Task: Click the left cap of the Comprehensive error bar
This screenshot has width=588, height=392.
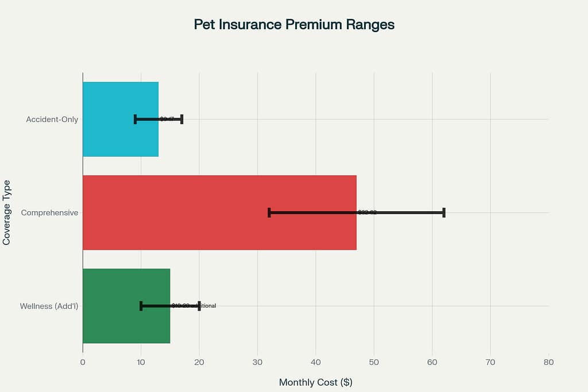Action: tap(269, 212)
